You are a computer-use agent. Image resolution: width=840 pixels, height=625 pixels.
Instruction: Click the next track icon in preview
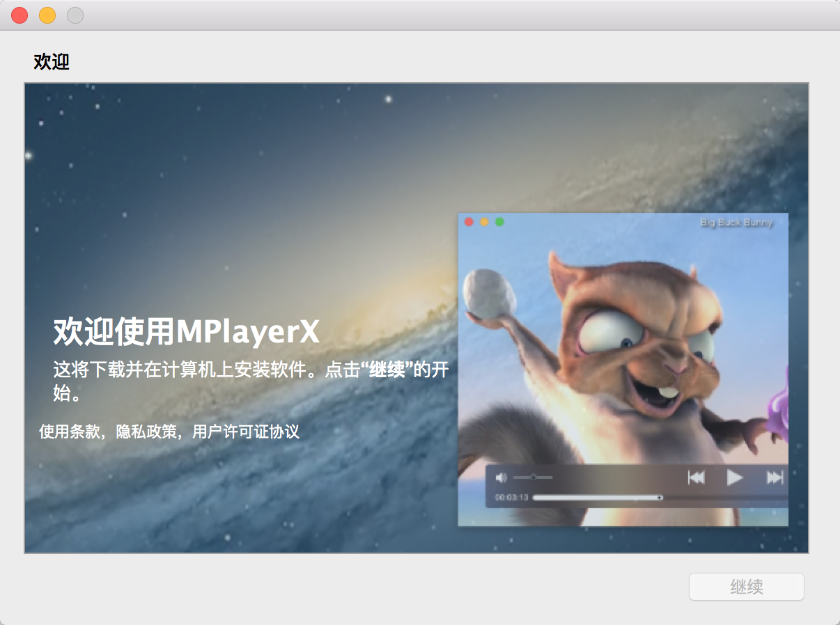pos(775,477)
